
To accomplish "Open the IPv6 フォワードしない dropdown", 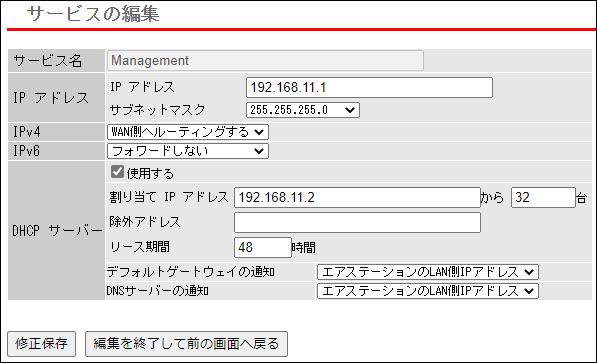I will [188, 151].
